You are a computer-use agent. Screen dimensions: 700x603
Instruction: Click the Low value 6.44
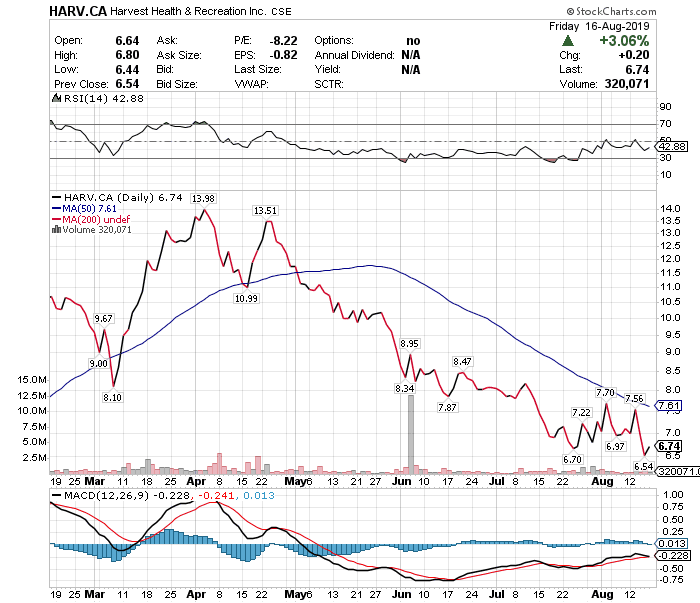pos(127,70)
